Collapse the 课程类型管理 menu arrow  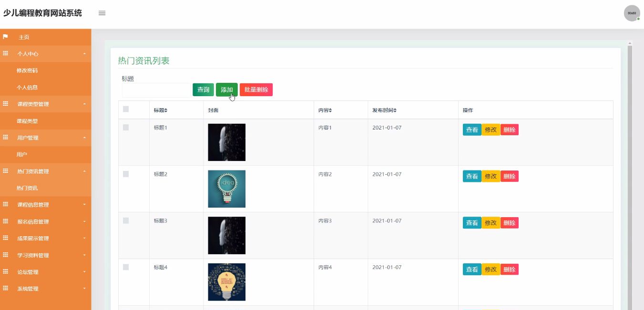point(84,104)
